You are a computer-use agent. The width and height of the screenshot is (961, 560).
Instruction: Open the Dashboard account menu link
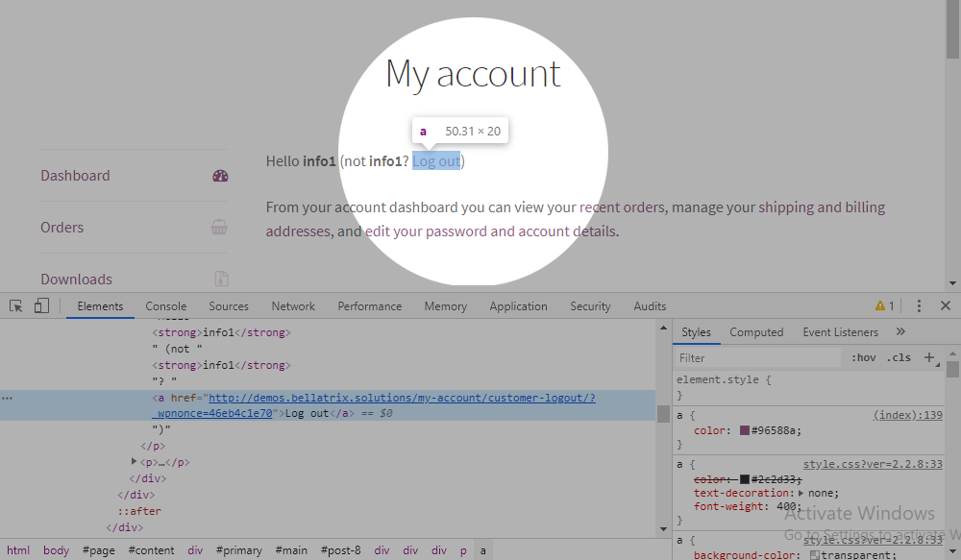coord(75,176)
